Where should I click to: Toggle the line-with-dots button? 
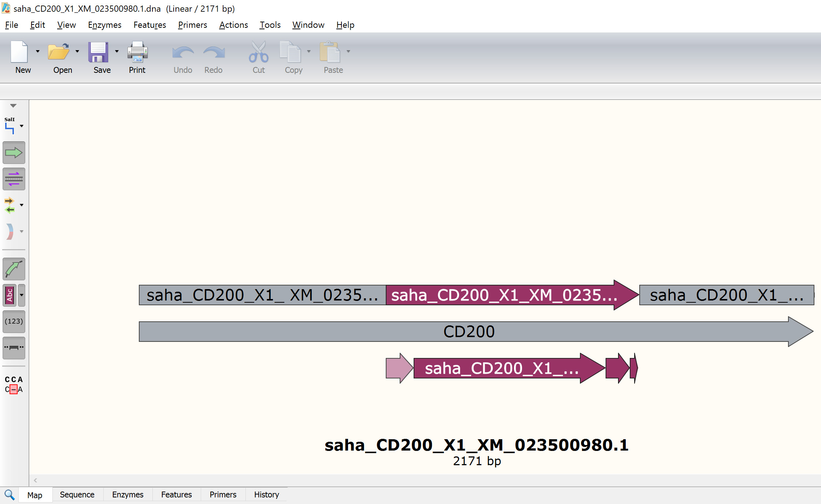(x=14, y=348)
